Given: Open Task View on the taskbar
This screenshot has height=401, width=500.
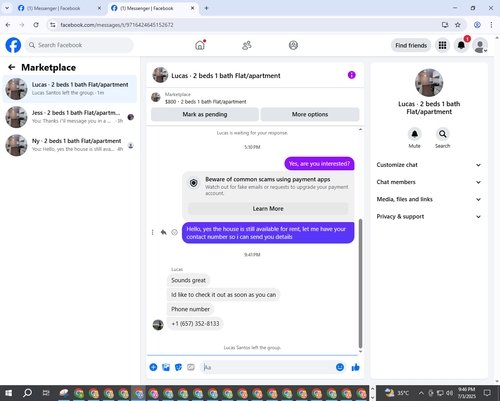Looking at the screenshot, I should coord(46,393).
